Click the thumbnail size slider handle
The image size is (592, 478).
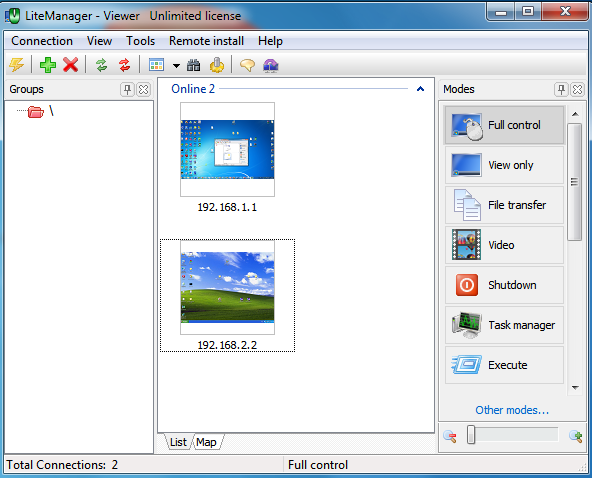(x=471, y=435)
